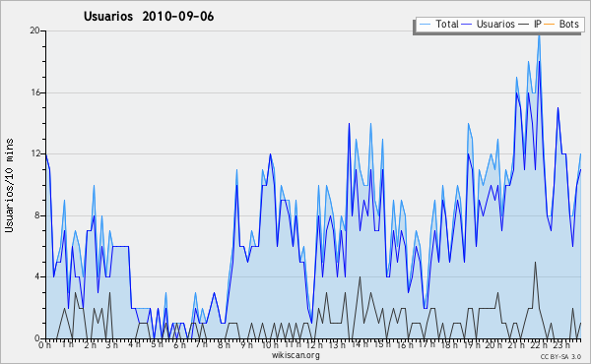
Task: Click the x-axis label '6 h'
Action: 179,344
